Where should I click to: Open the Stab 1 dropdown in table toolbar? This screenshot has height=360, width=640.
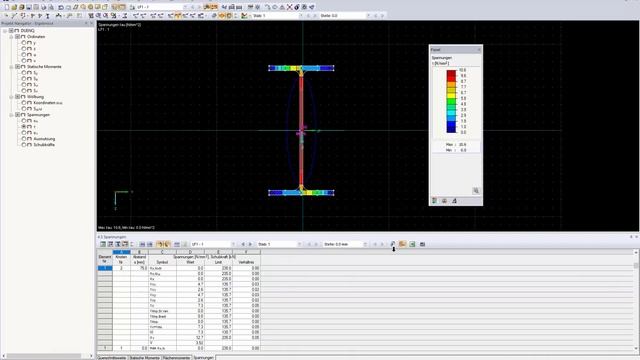tap(299, 244)
